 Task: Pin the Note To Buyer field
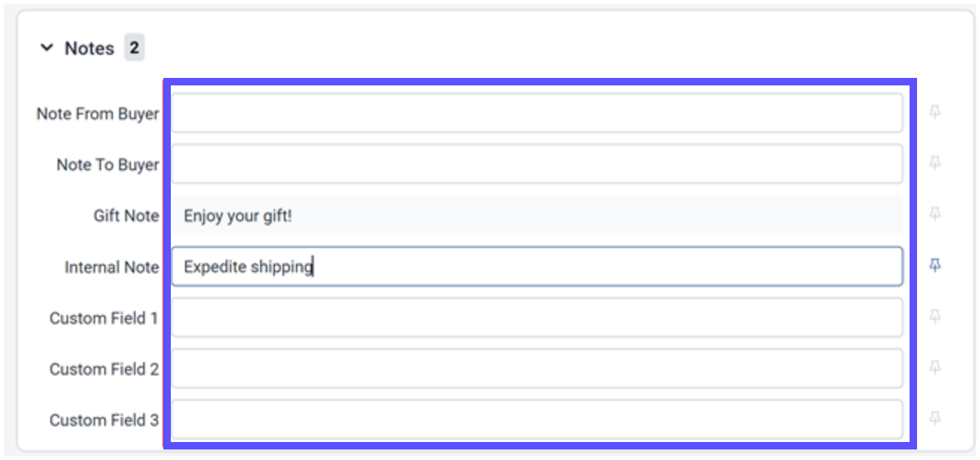(x=934, y=163)
